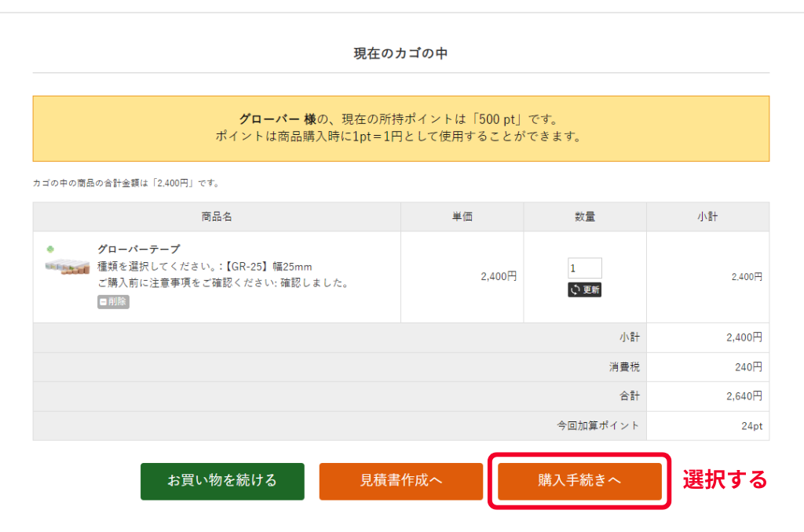Open the グローバーテープ product thumbnail
Image resolution: width=804 pixels, height=532 pixels.
[x=68, y=261]
